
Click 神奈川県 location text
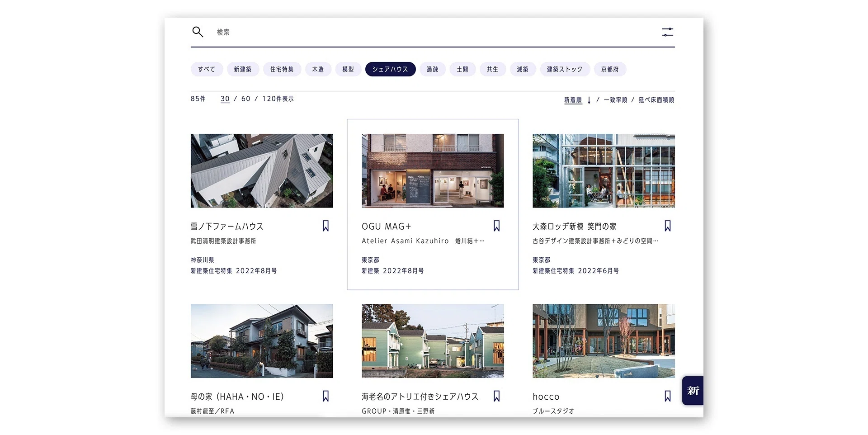[x=203, y=260]
